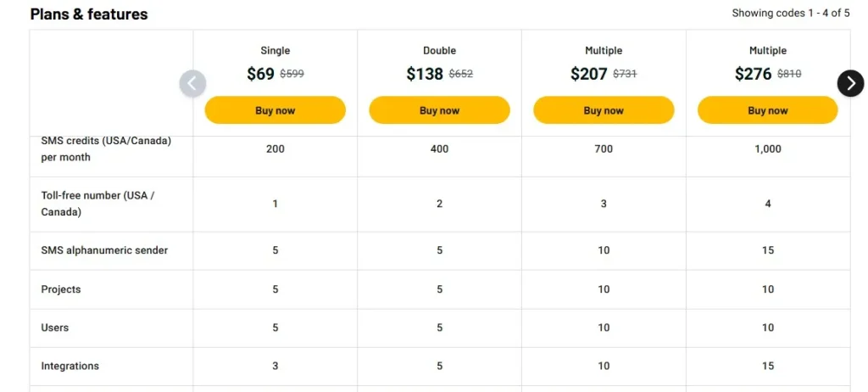Click the SMS credits (USA/Canada) row label
The width and height of the screenshot is (868, 392).
point(106,148)
